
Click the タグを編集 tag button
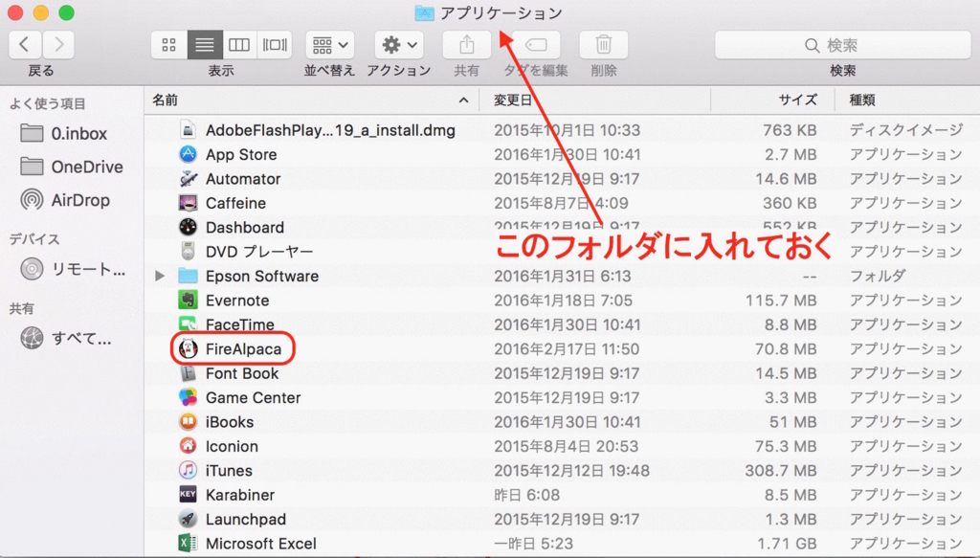click(x=536, y=44)
